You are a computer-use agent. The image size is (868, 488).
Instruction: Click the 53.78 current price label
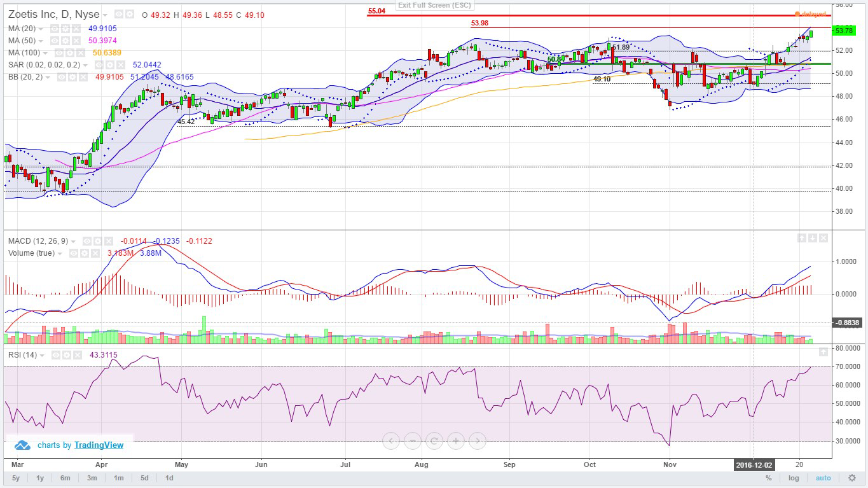point(844,31)
